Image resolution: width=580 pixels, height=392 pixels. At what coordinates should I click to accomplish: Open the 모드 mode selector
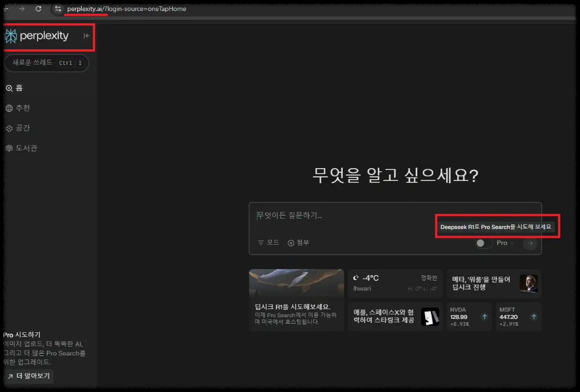coord(269,243)
